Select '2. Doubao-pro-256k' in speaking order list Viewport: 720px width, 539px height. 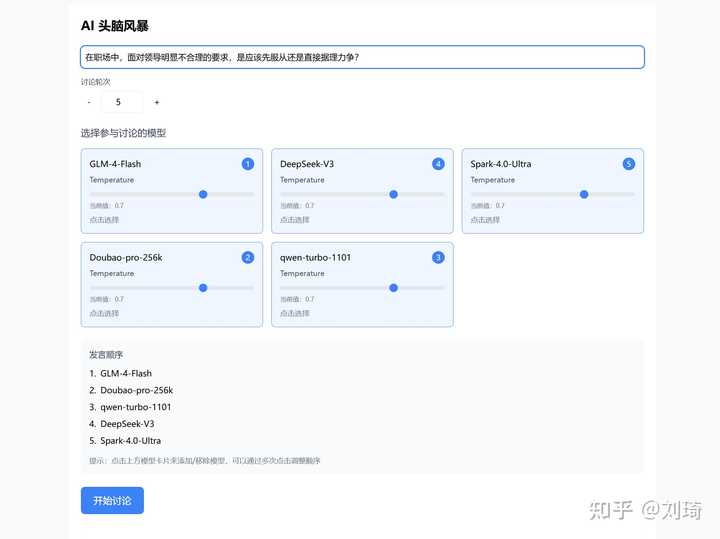pos(131,390)
